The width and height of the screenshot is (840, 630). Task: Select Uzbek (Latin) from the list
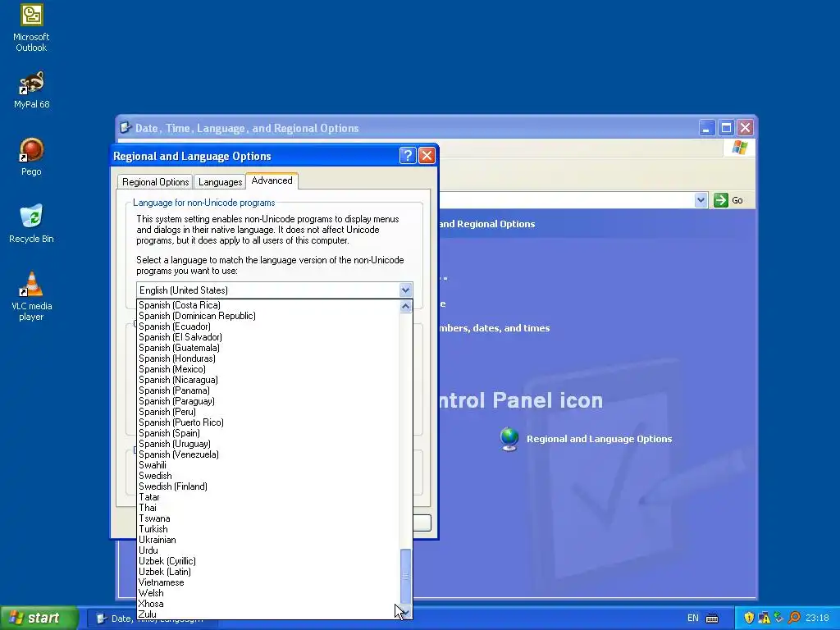(268, 572)
